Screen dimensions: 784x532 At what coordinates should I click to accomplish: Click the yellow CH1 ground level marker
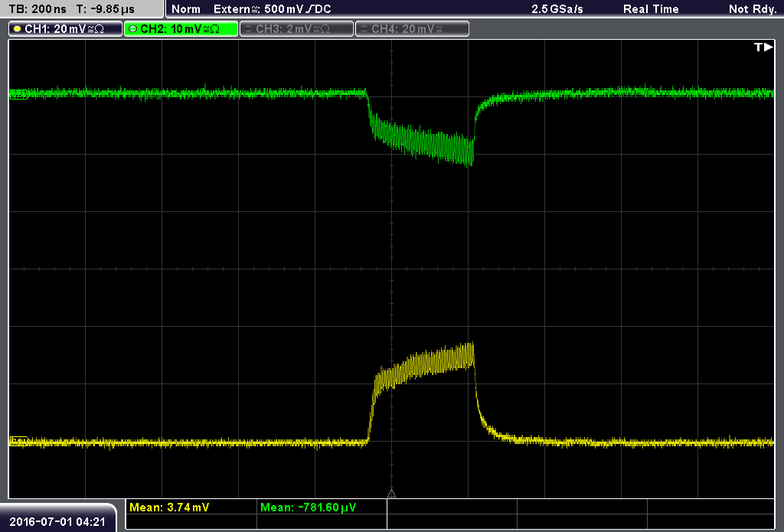pyautogui.click(x=19, y=442)
